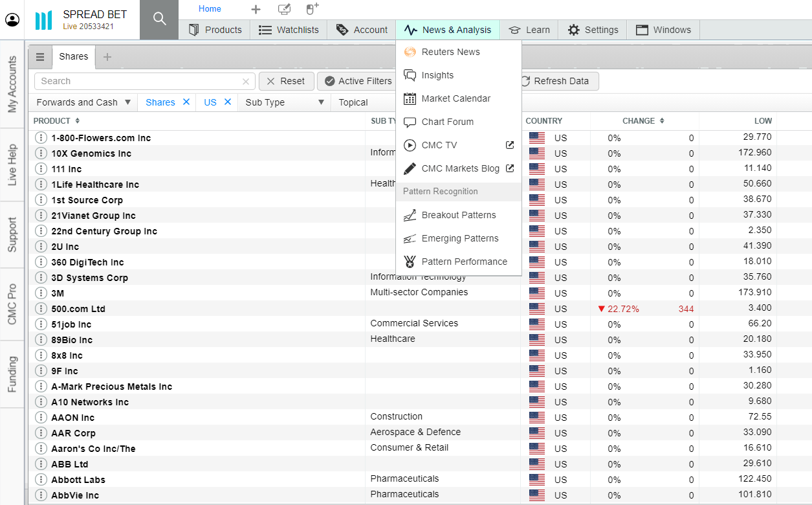Click the CMC Markets Blog external link icon
The image size is (812, 505).
[x=510, y=168]
